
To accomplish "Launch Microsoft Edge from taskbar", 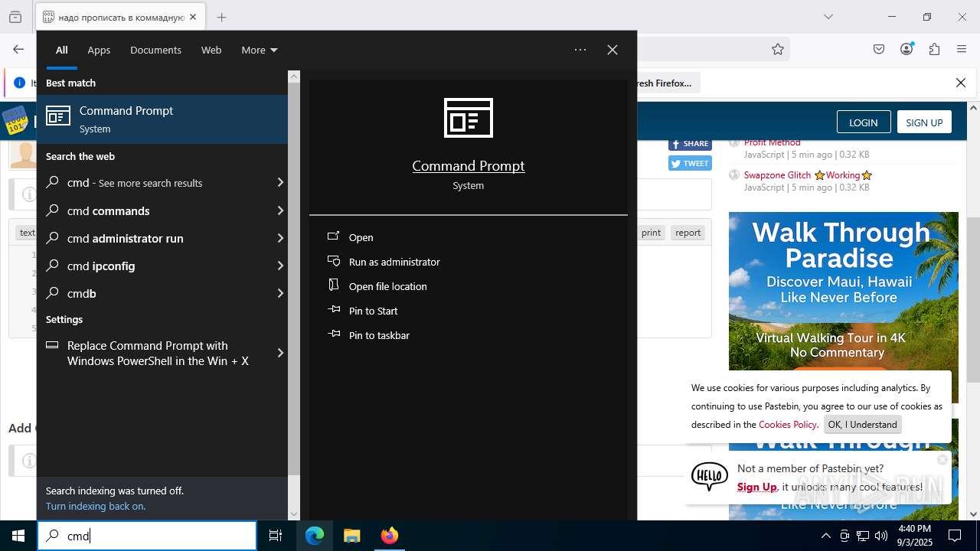I will pos(315,536).
